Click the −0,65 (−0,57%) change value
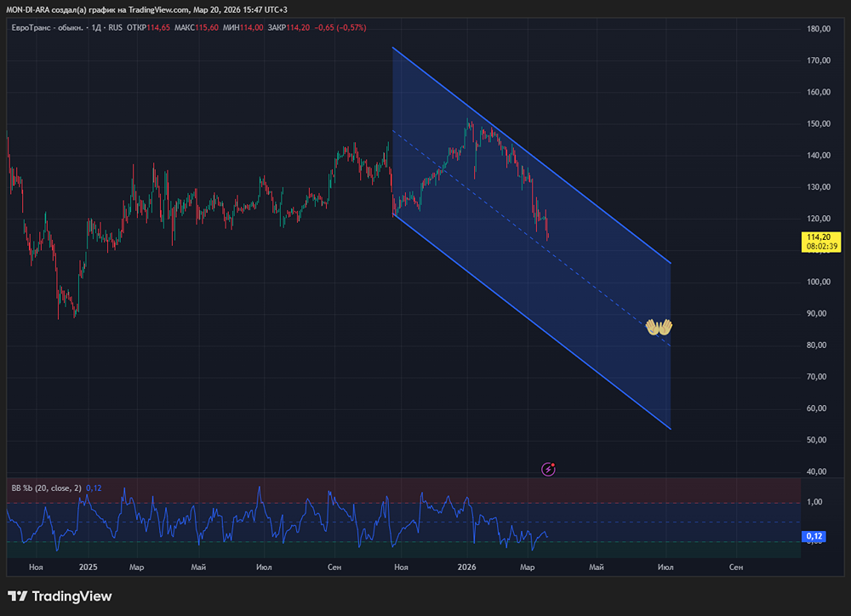851x616 pixels. pos(340,28)
